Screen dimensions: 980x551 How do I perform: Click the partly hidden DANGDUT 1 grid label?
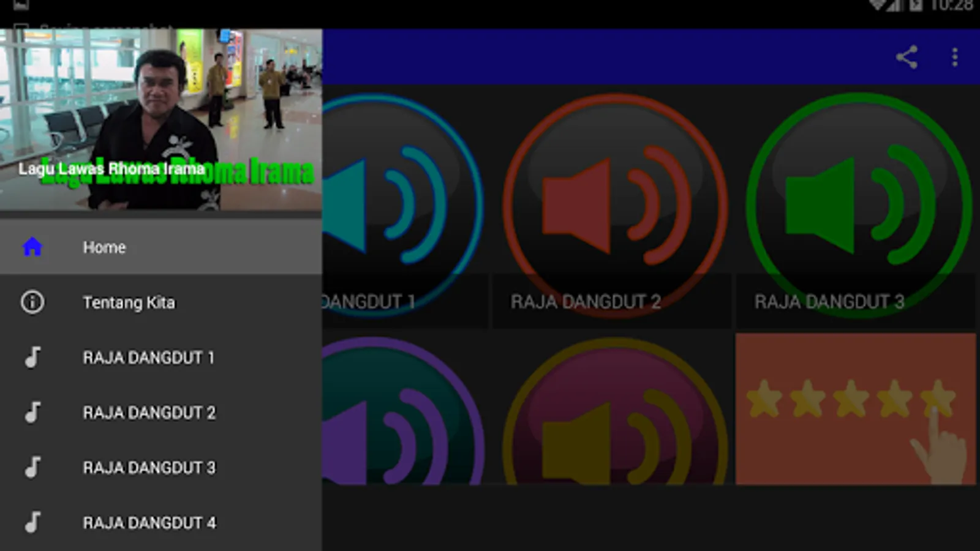point(369,301)
